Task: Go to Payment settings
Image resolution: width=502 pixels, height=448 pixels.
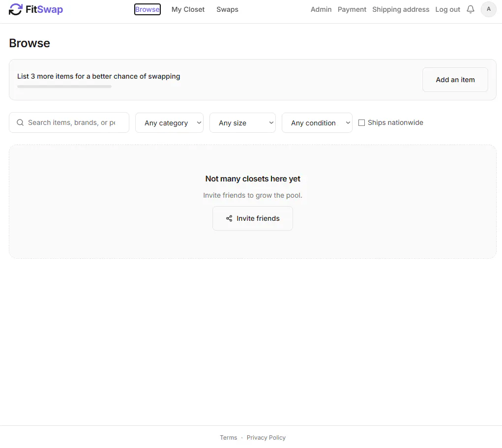Action: pos(352,9)
